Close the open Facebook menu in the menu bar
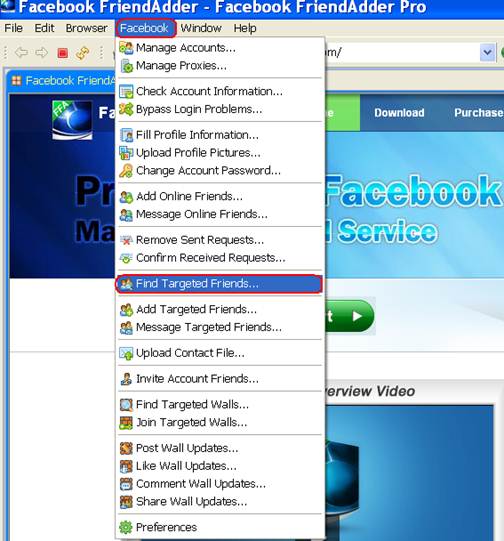 point(146,28)
